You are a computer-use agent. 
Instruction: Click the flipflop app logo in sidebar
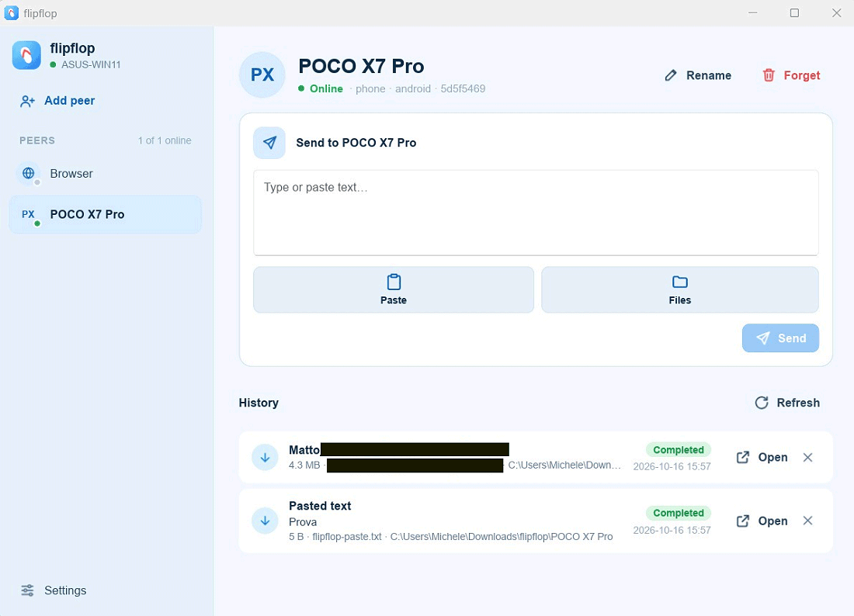[26, 55]
